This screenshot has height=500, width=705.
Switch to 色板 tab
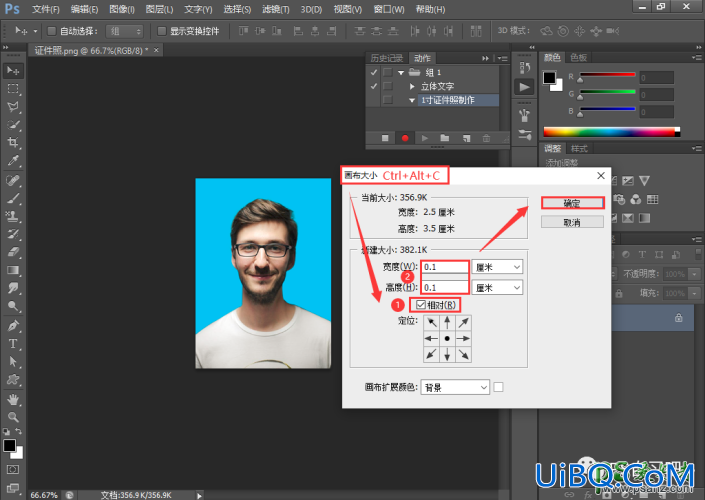[x=579, y=57]
